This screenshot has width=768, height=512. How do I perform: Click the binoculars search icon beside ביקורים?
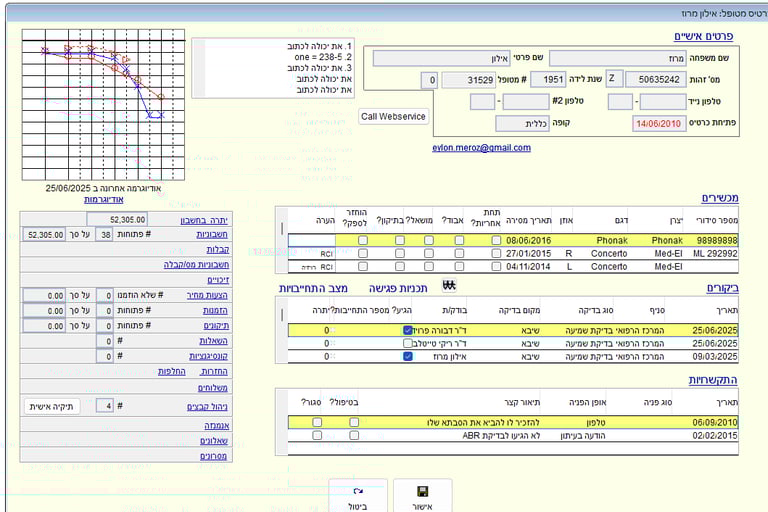click(x=449, y=285)
